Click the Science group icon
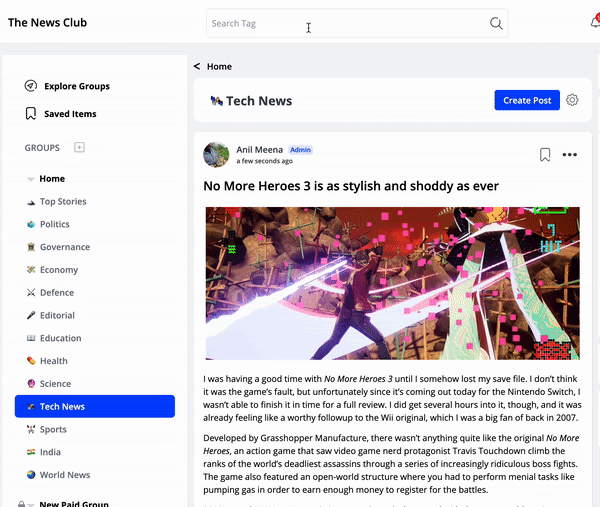The image size is (600, 507). [31, 384]
